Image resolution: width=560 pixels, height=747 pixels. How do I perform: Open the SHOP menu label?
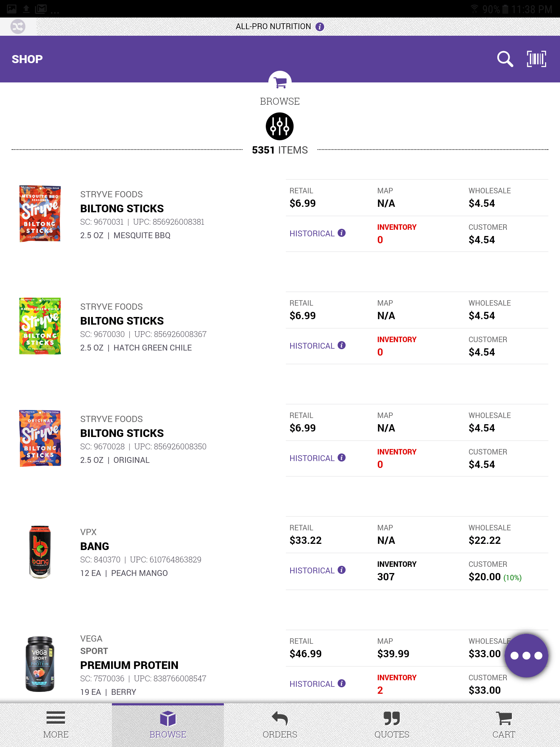click(27, 59)
